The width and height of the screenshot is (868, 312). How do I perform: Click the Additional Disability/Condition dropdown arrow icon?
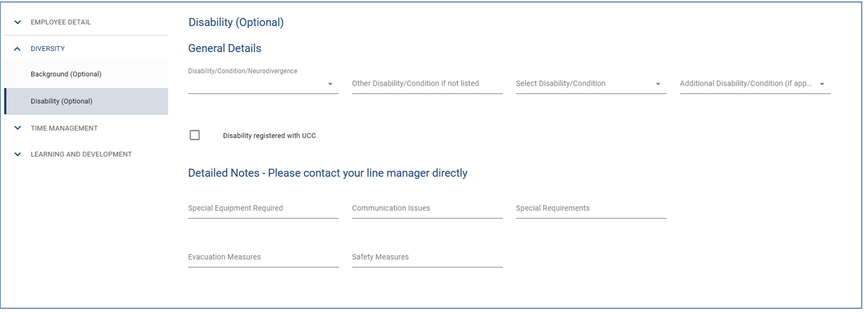[822, 83]
